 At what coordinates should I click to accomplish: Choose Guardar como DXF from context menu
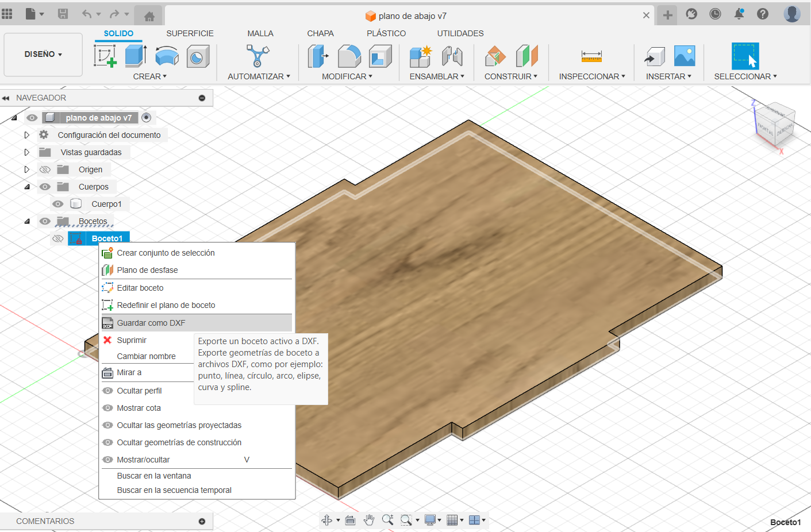151,323
